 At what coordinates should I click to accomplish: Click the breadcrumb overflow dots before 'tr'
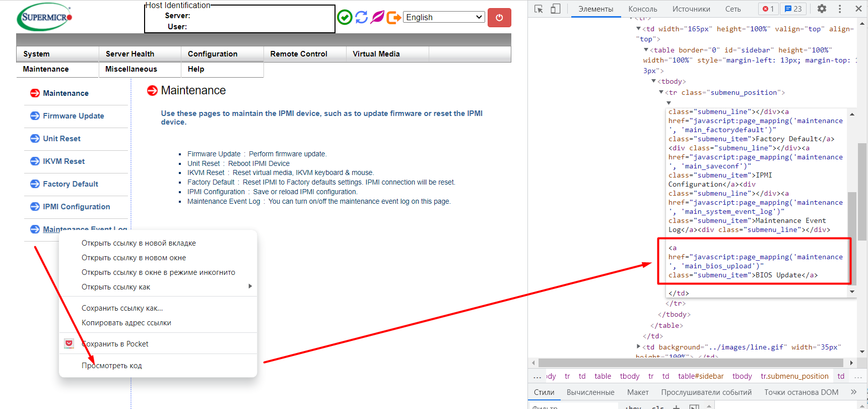pyautogui.click(x=537, y=376)
